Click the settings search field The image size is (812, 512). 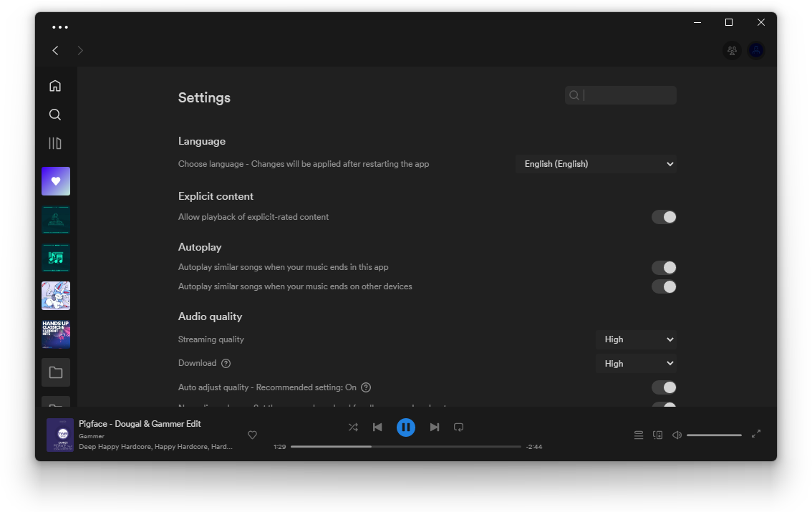coord(620,95)
